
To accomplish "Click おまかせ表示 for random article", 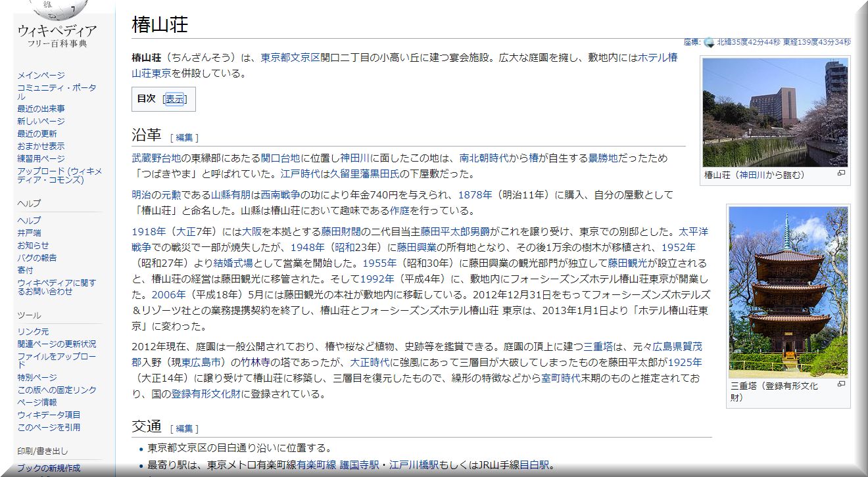I will 41,146.
